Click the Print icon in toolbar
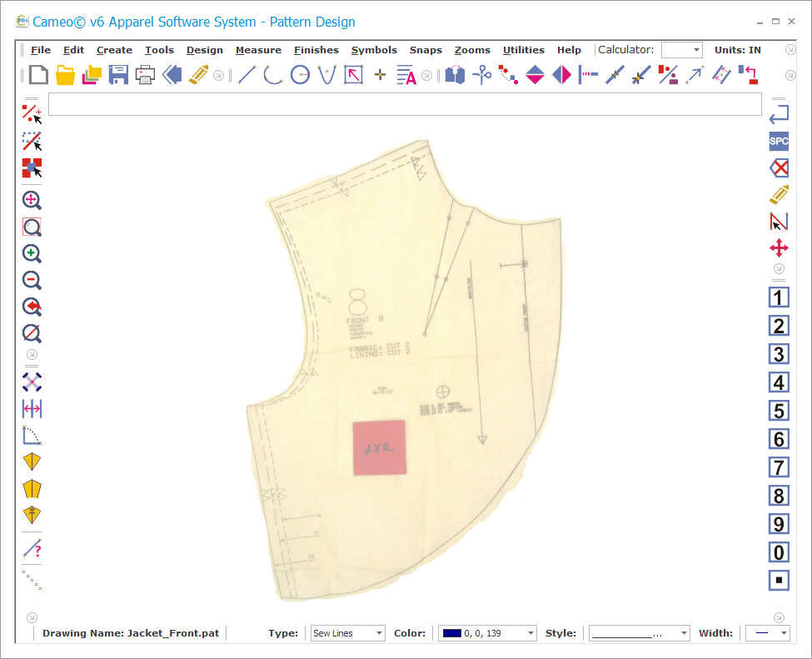 coord(145,76)
